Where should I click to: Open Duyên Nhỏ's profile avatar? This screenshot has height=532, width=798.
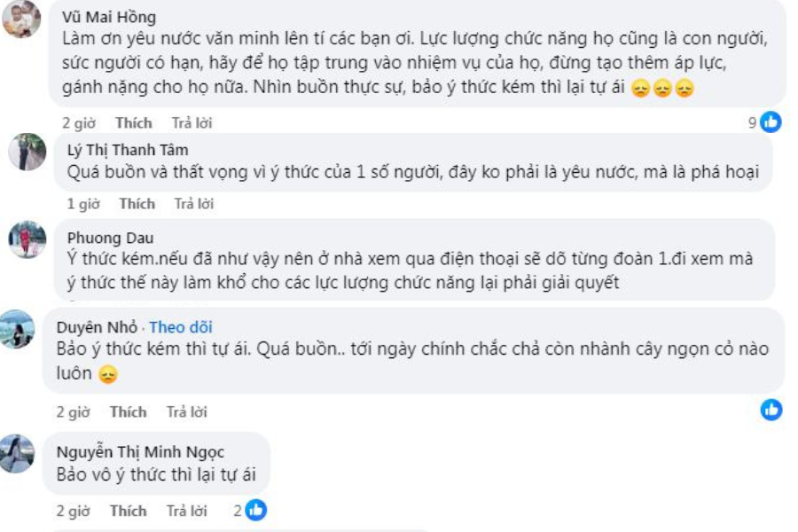[18, 329]
